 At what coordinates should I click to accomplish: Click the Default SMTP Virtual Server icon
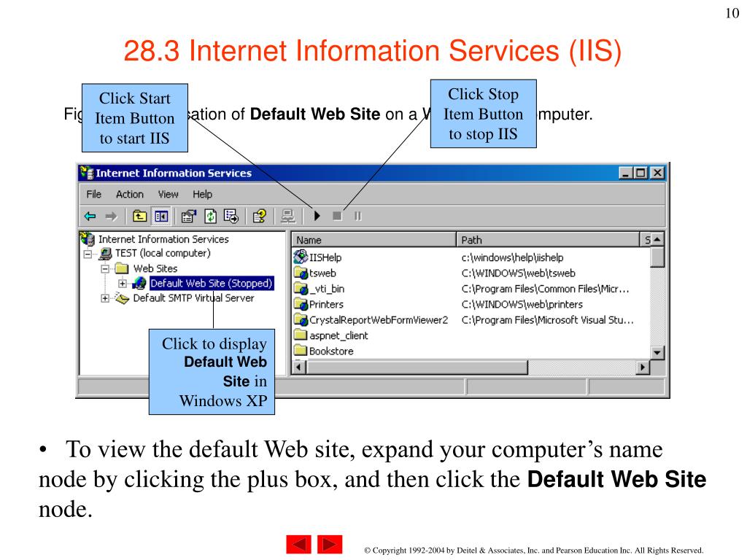122,298
